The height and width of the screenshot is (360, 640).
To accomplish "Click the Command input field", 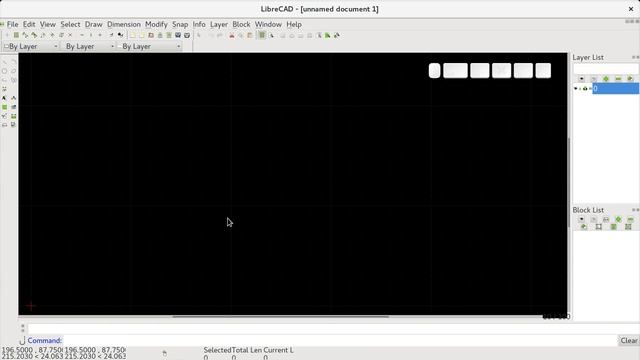I will 340,340.
